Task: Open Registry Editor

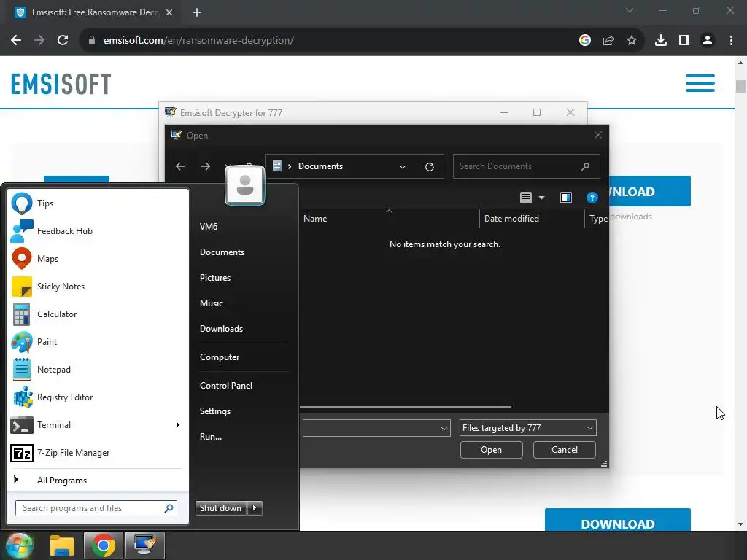Action: [x=98, y=397]
